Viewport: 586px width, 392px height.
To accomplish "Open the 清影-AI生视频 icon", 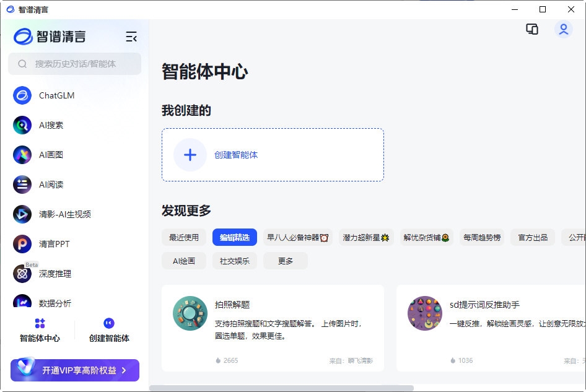I will 22,214.
